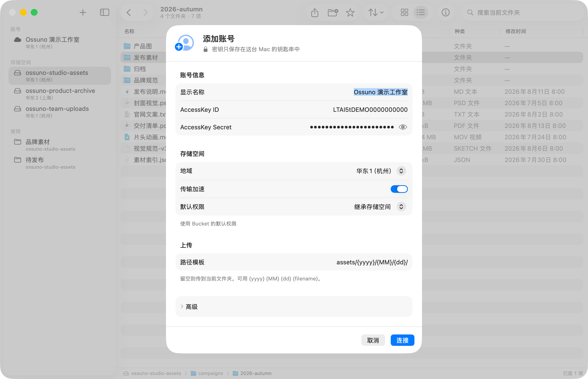Screen dimensions: 588x379
Task: Click campaigns in the path bar
Action: click(207, 373)
